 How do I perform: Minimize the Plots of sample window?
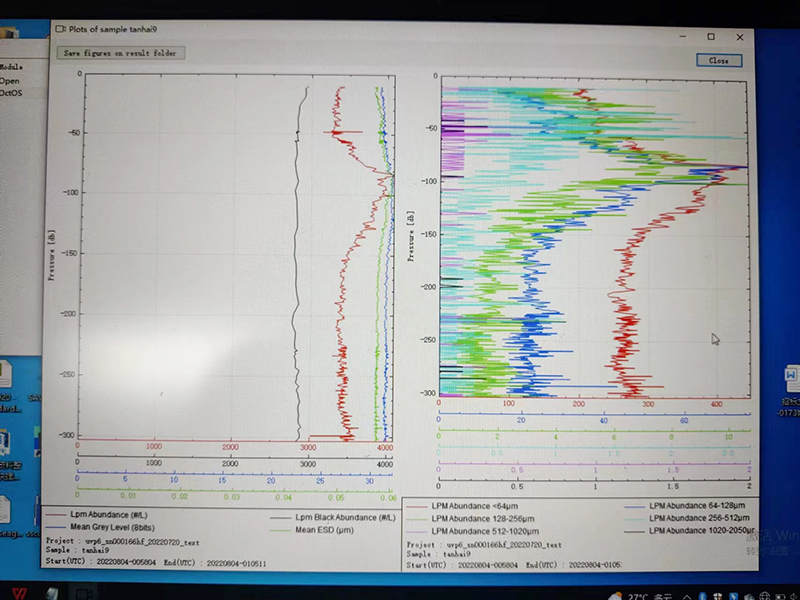tap(683, 37)
